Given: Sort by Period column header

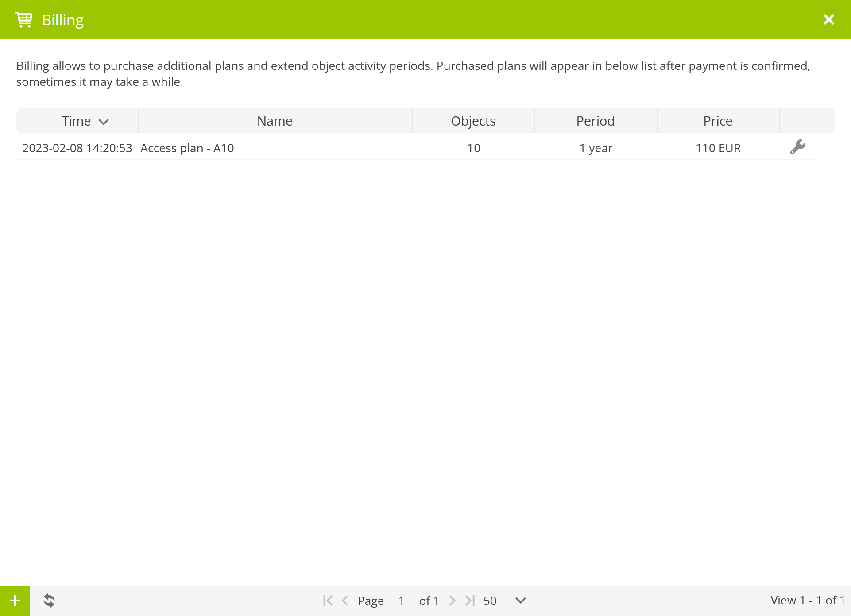Looking at the screenshot, I should click(596, 121).
